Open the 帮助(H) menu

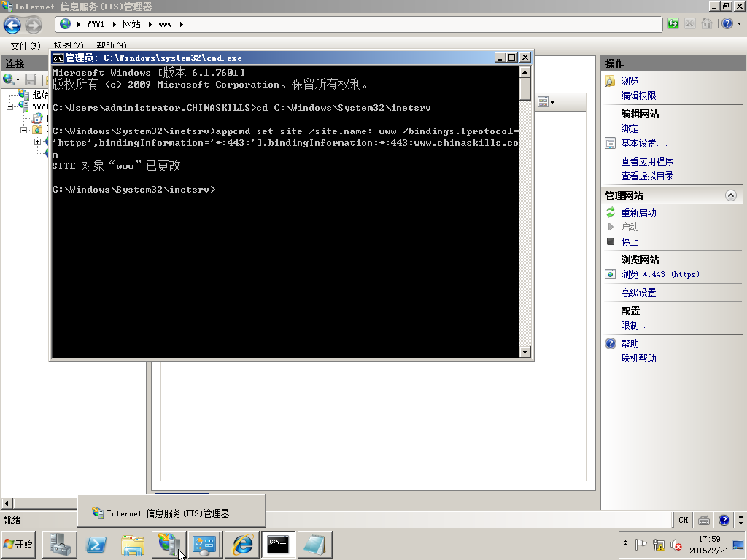(112, 45)
